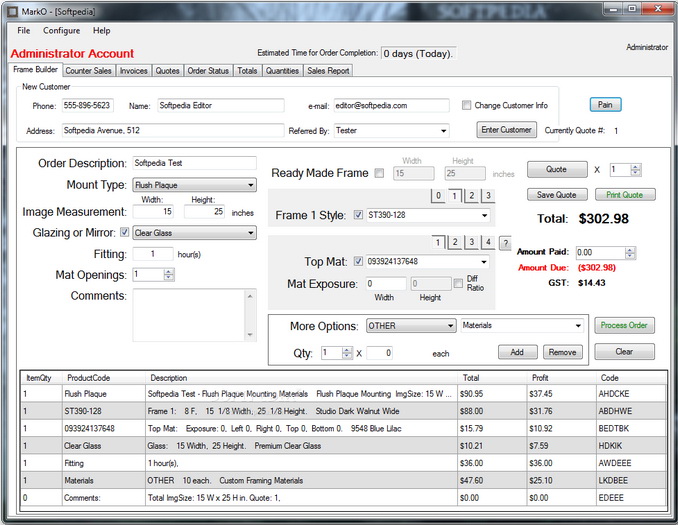
Task: Open the Mount Type dropdown
Action: pyautogui.click(x=249, y=185)
